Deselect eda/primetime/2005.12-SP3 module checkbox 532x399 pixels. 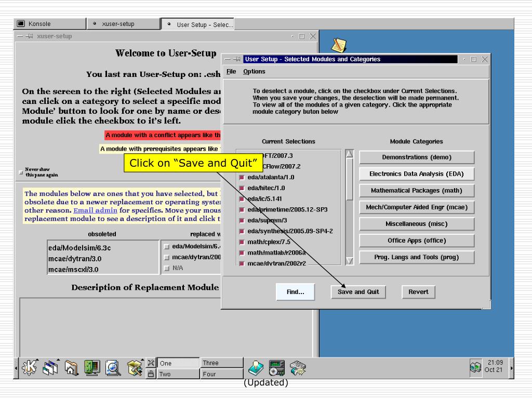point(242,210)
